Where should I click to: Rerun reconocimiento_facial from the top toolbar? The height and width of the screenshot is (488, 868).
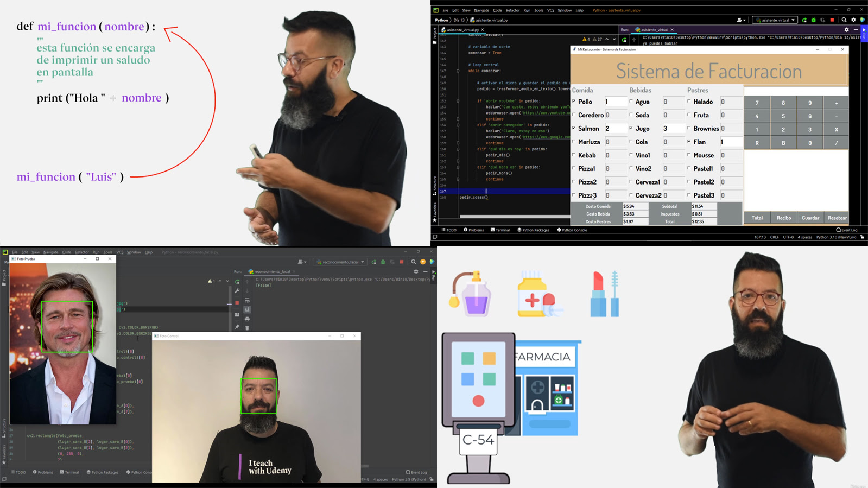373,262
